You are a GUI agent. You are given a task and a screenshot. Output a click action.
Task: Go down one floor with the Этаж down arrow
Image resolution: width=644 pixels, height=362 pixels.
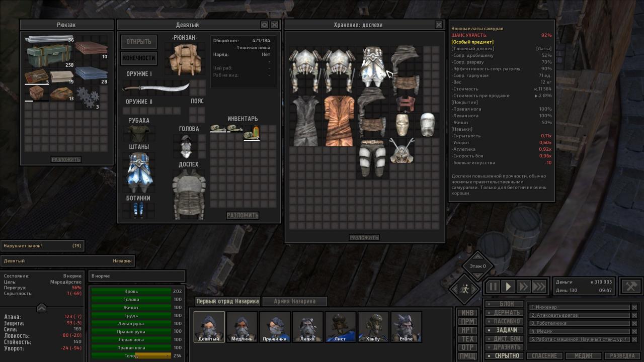coord(477,276)
